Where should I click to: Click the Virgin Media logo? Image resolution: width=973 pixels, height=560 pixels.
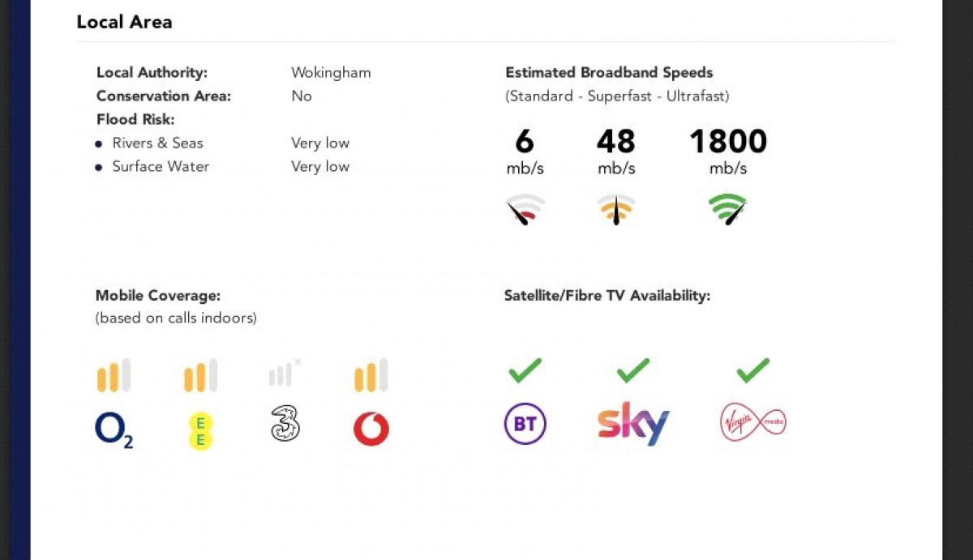(753, 423)
